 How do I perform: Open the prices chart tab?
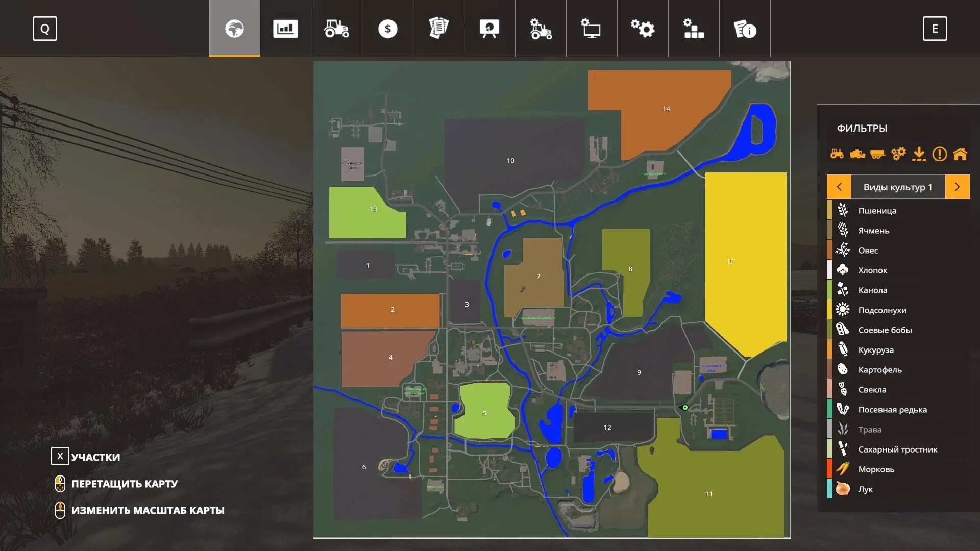[x=285, y=29]
